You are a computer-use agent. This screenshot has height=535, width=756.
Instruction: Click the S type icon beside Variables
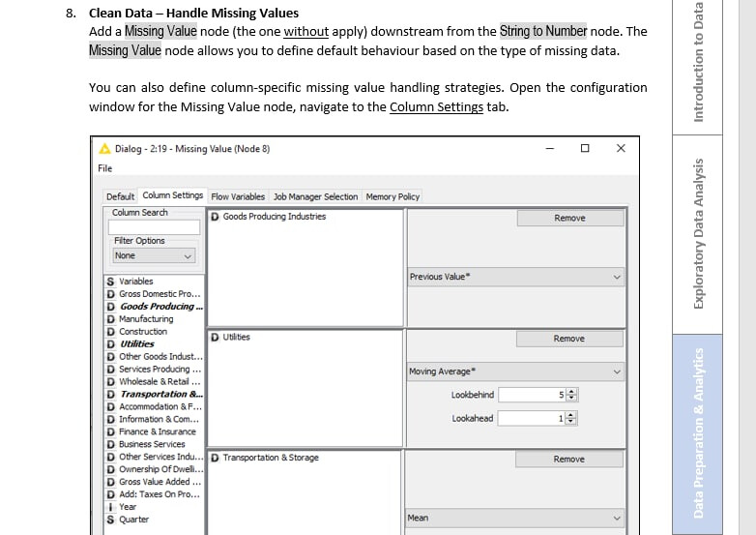coord(111,282)
